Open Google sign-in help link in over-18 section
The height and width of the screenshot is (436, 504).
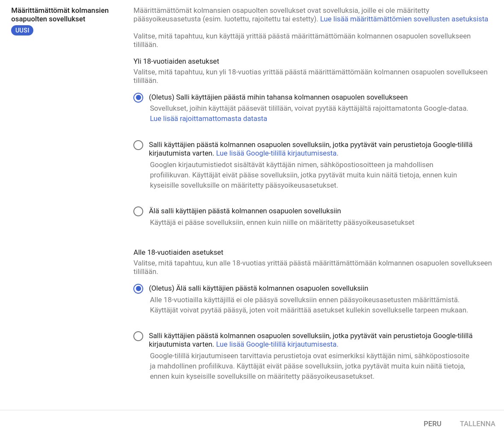click(x=277, y=153)
